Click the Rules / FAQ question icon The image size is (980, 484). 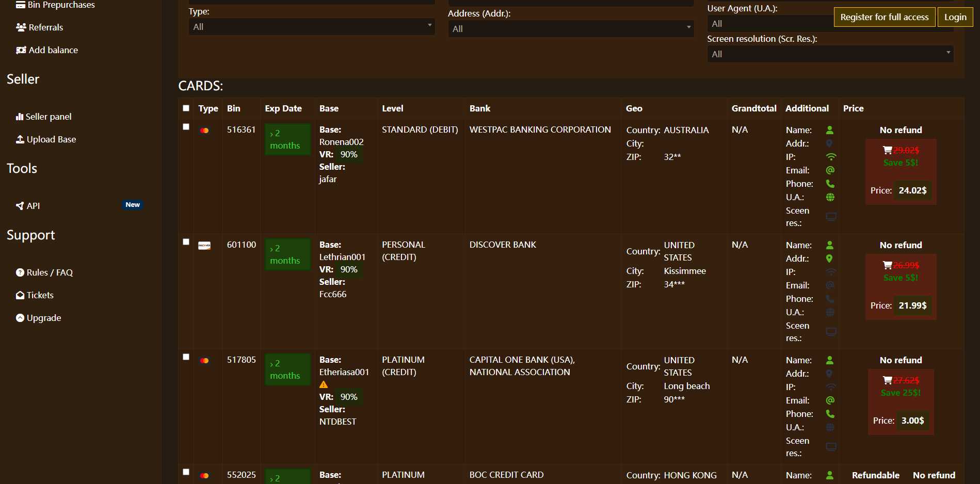[20, 272]
